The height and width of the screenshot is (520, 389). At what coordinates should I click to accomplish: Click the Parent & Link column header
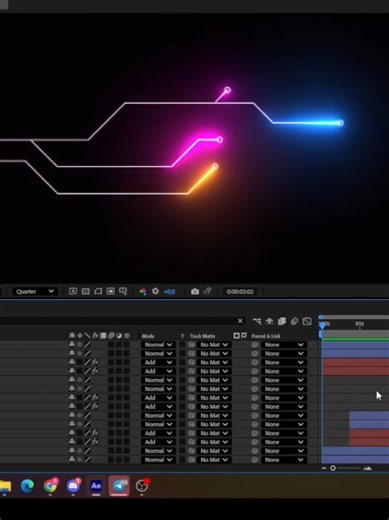(x=266, y=336)
